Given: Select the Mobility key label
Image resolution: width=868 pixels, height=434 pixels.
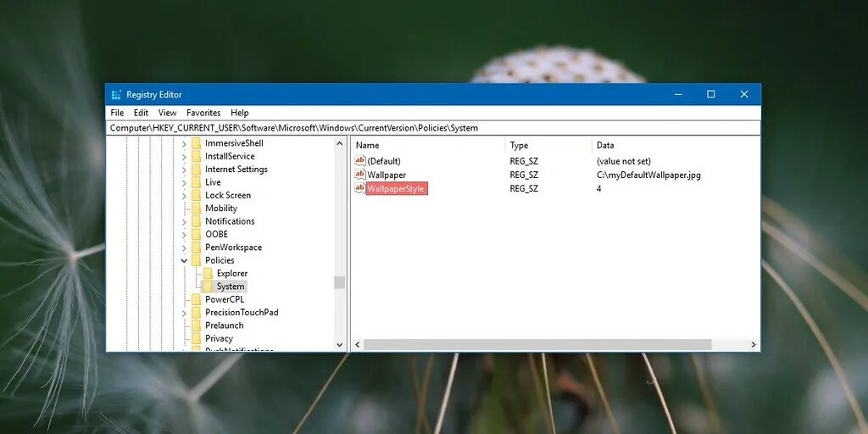Looking at the screenshot, I should click(x=221, y=209).
